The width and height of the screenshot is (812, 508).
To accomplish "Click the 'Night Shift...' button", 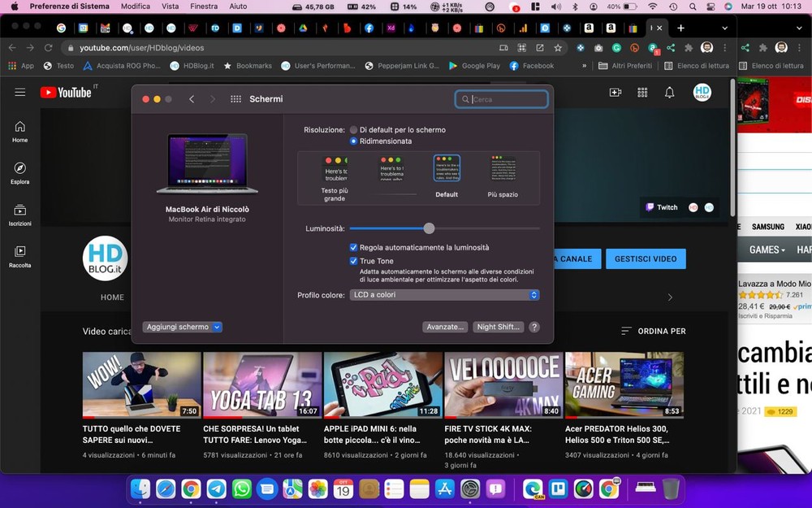I will tap(499, 327).
